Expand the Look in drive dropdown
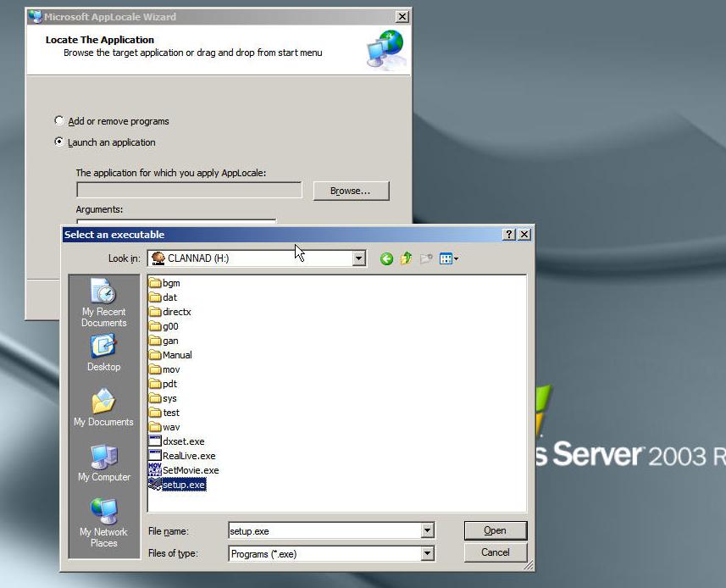 (x=359, y=258)
